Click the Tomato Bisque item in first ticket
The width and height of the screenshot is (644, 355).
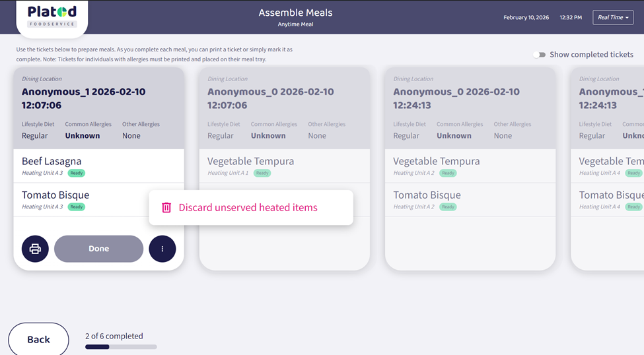coord(55,195)
